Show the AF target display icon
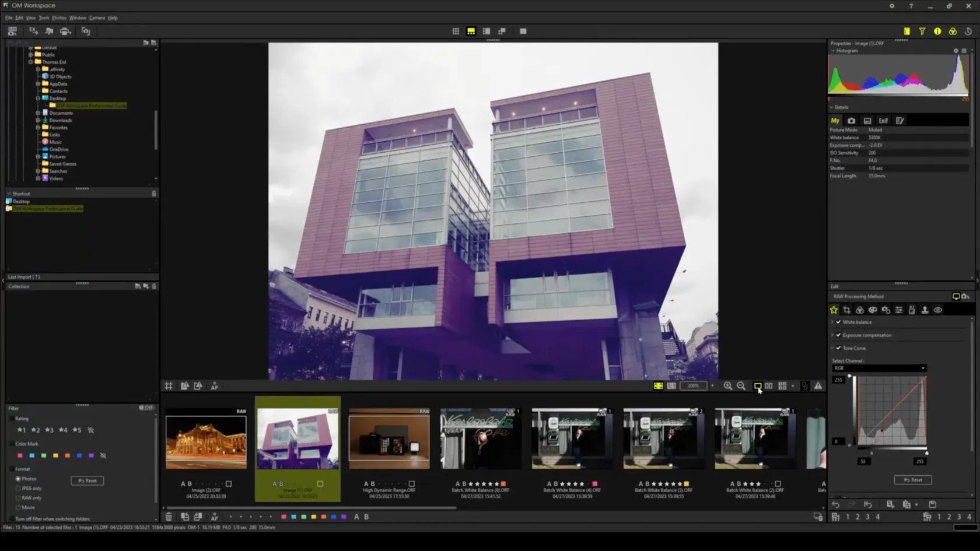 click(214, 386)
